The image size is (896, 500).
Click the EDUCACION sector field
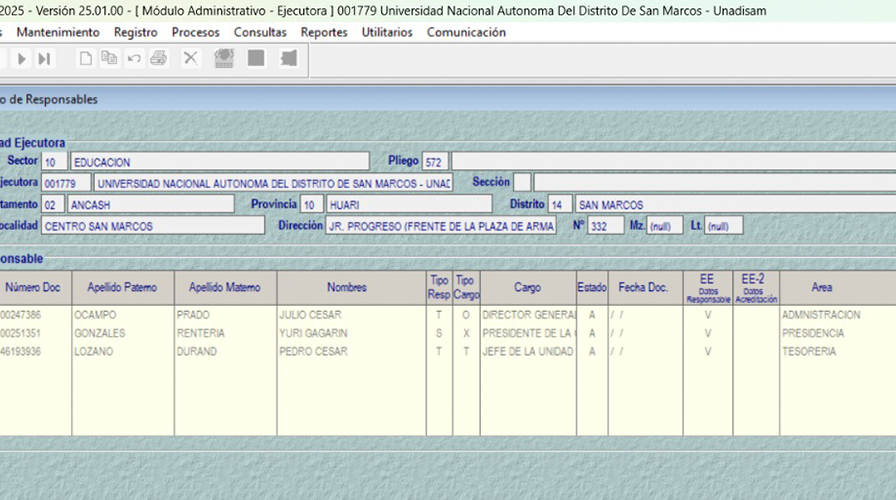[x=220, y=162]
